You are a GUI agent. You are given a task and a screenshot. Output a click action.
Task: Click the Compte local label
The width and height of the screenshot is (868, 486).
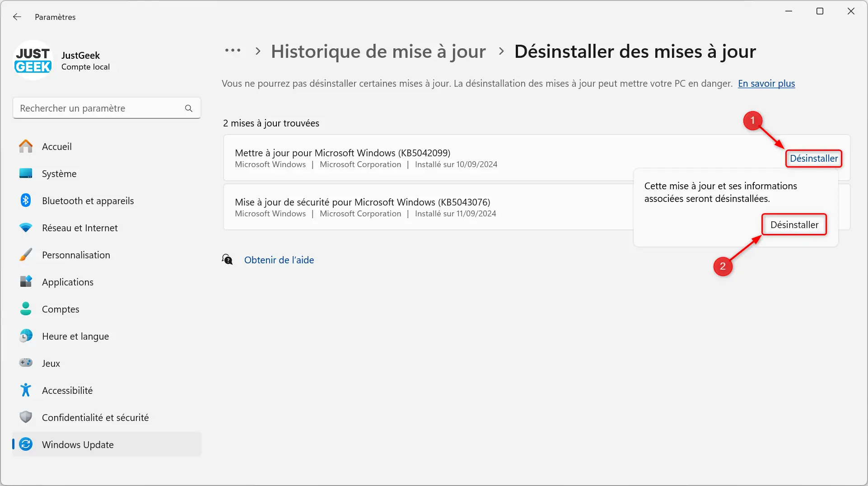(85, 67)
